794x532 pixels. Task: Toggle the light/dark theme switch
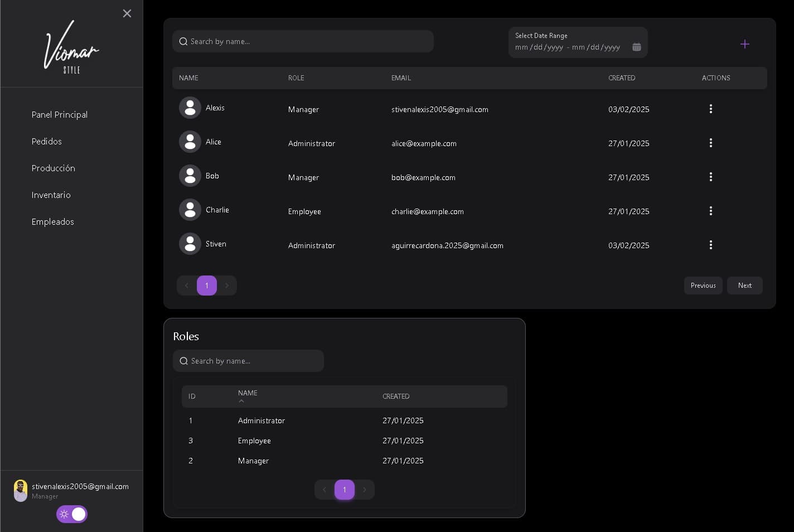[72, 514]
